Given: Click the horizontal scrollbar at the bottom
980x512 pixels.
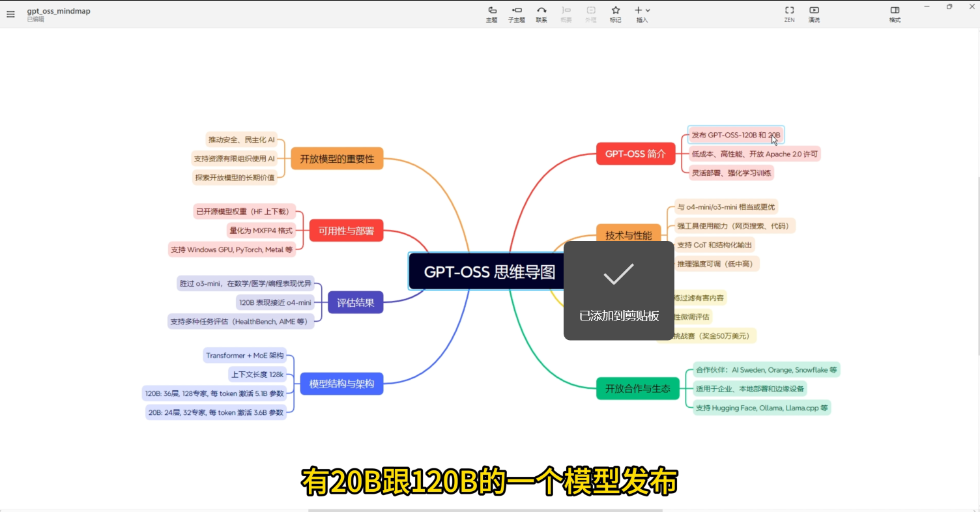Looking at the screenshot, I should [485, 510].
